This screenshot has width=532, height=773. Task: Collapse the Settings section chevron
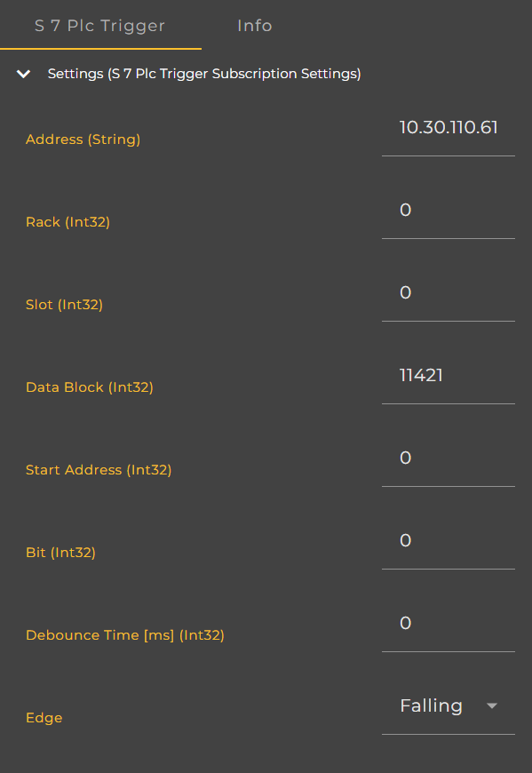(23, 75)
